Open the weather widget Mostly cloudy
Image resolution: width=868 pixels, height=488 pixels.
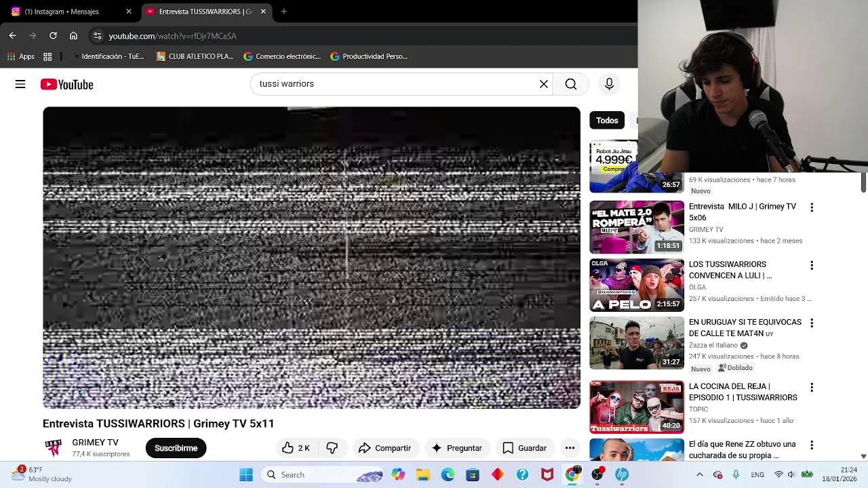click(x=41, y=474)
